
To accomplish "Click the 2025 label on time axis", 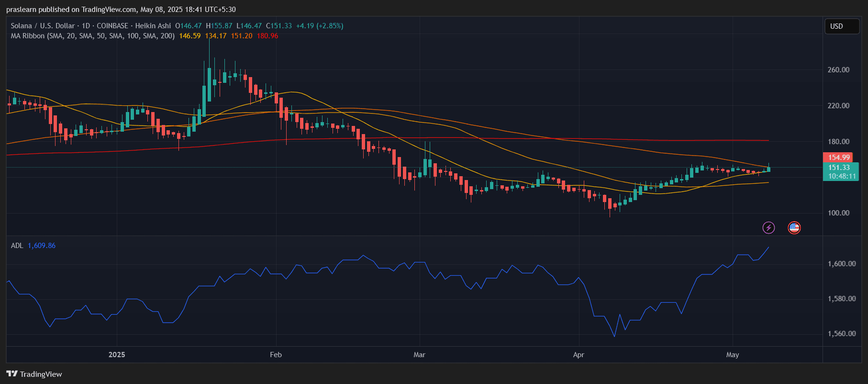I will (117, 355).
